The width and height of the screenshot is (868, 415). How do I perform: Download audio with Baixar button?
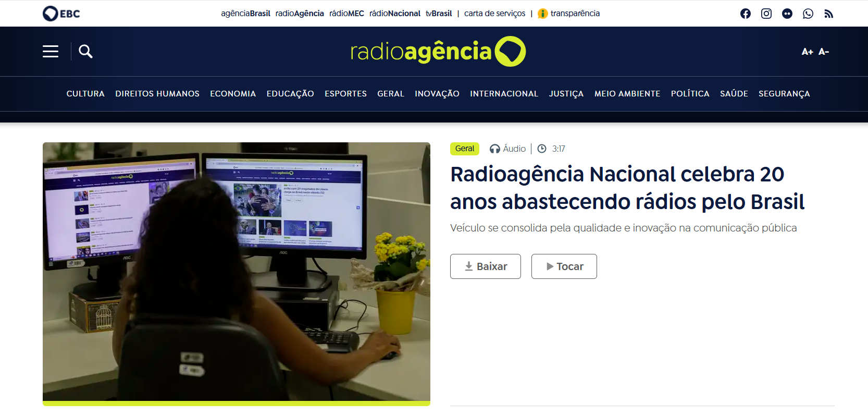[486, 266]
